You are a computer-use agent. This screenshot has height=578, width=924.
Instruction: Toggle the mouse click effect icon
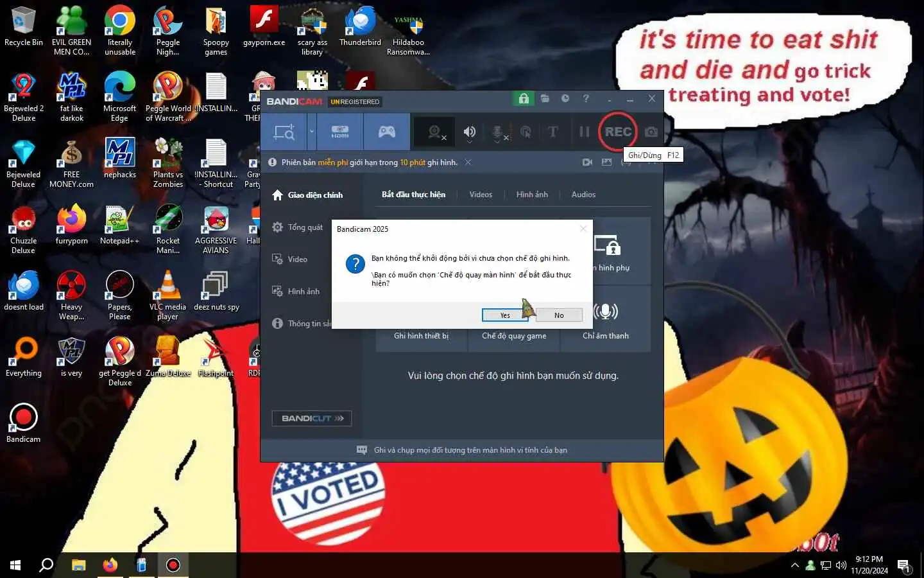pos(526,132)
